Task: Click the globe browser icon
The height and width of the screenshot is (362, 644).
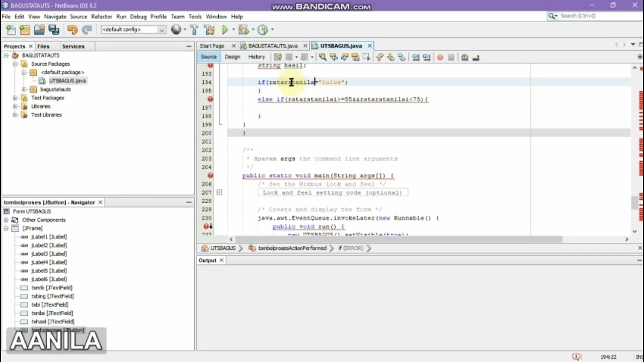Action: [176, 30]
